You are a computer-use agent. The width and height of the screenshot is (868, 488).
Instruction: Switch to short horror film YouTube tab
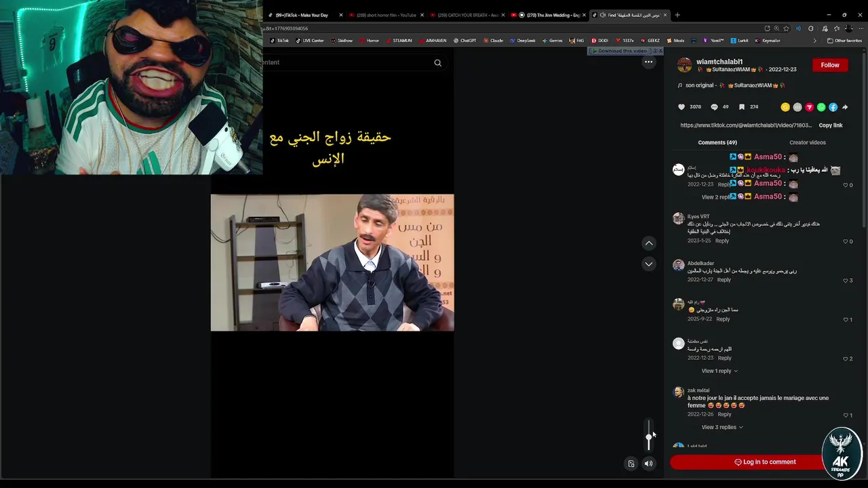(387, 15)
